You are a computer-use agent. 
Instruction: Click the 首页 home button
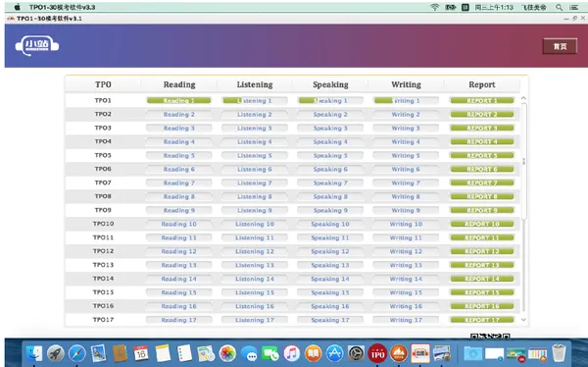[x=560, y=46]
